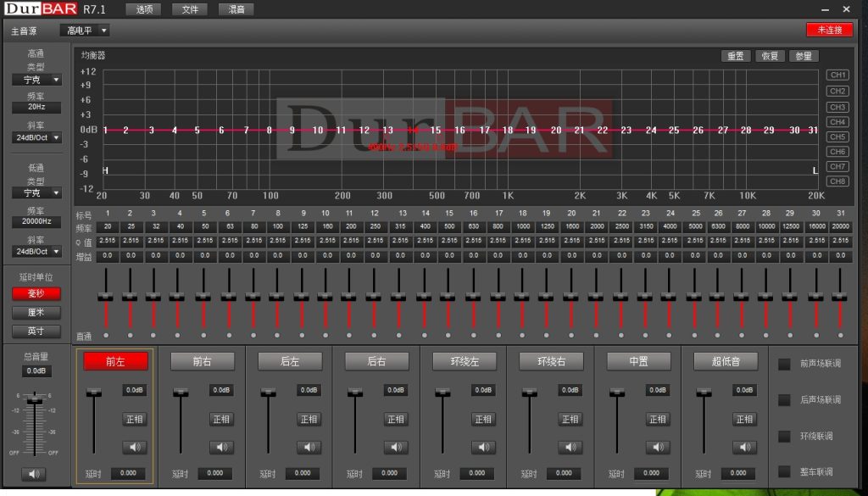Click the 重置 equalizer button
Viewport: 868px width, 496px height.
736,56
